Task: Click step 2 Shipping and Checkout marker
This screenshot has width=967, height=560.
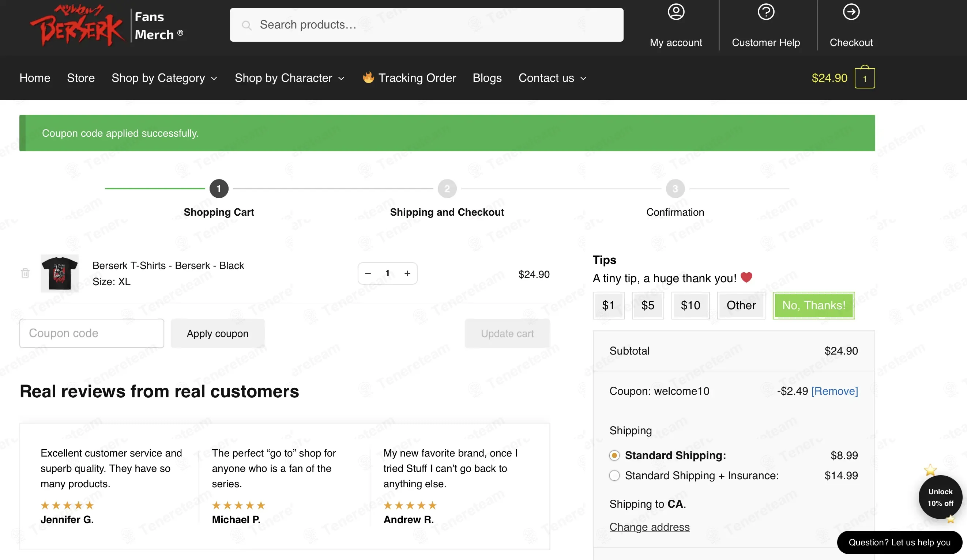Action: click(x=447, y=188)
